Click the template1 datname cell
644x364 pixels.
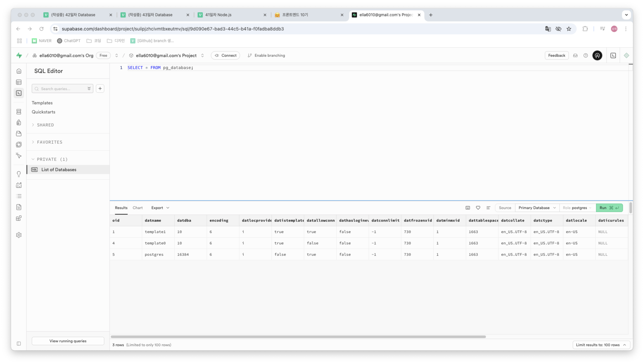coord(158,232)
